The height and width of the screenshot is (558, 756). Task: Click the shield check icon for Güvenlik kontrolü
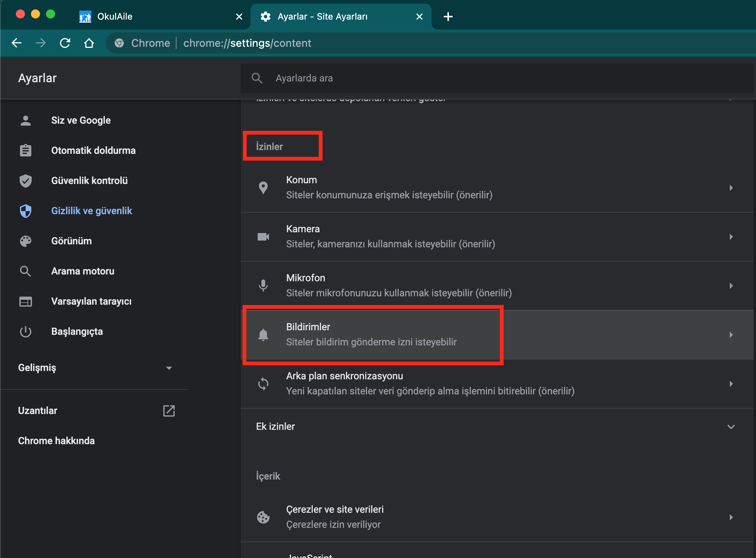tap(26, 181)
